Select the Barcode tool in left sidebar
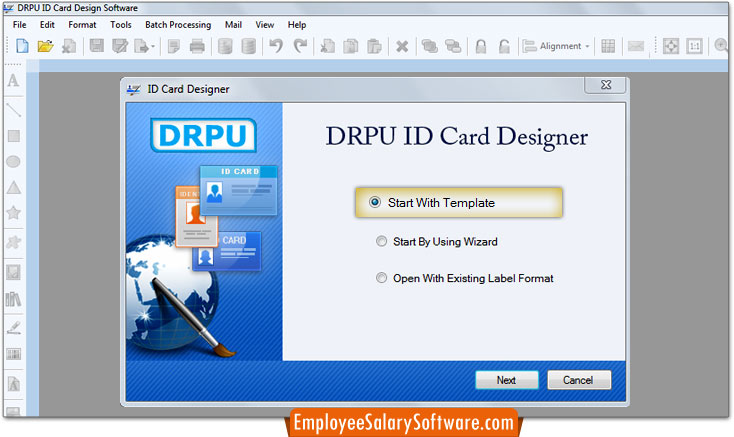The width and height of the screenshot is (734, 437). click(x=14, y=354)
